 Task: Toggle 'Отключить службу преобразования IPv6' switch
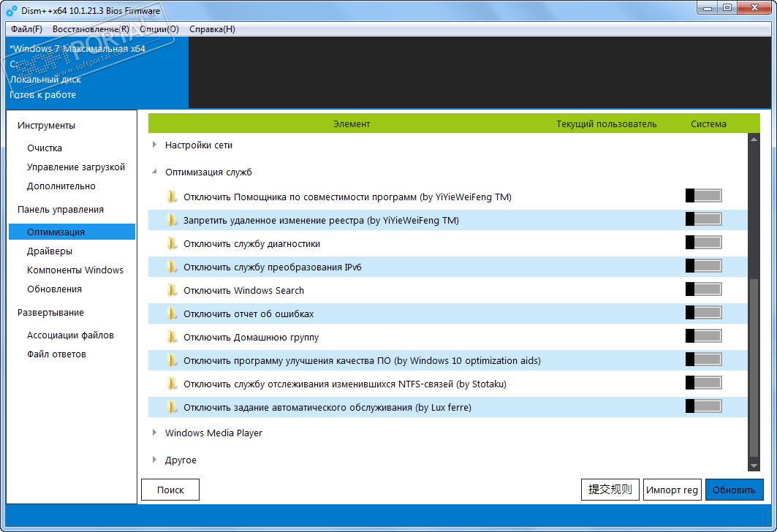704,266
